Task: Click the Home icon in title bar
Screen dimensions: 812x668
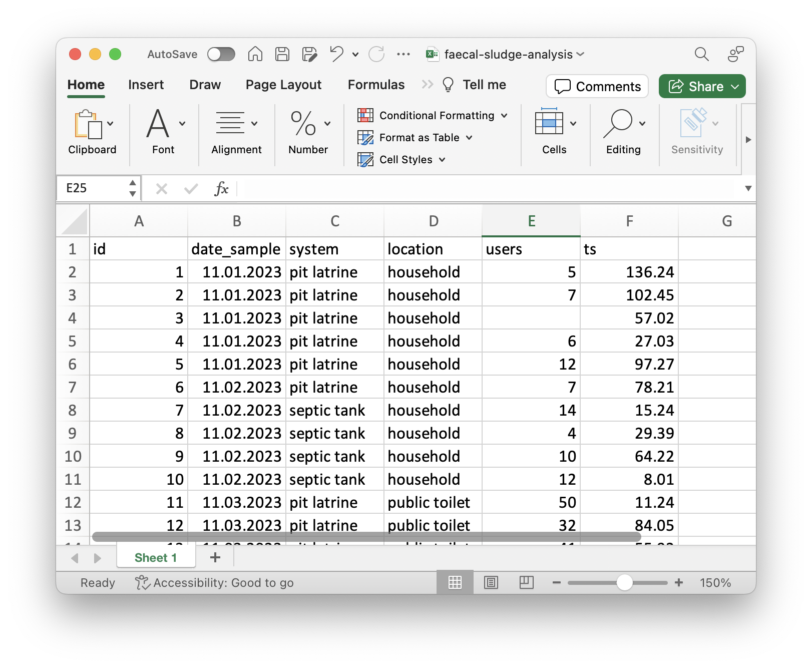Action: pyautogui.click(x=255, y=54)
